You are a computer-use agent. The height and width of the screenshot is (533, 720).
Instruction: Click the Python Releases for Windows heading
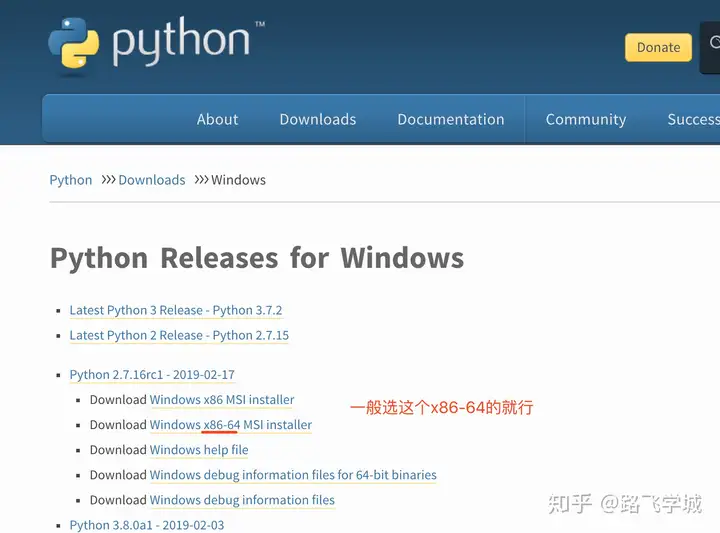pyautogui.click(x=257, y=258)
